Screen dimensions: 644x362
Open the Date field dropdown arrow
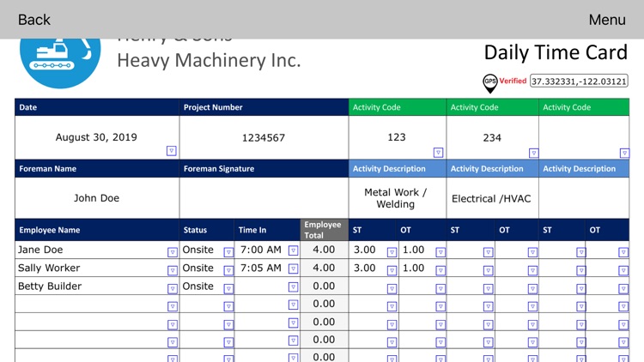click(x=172, y=151)
